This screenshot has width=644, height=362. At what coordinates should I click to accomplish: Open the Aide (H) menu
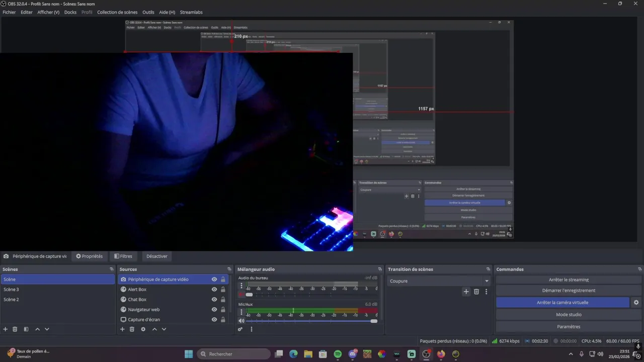tap(167, 12)
